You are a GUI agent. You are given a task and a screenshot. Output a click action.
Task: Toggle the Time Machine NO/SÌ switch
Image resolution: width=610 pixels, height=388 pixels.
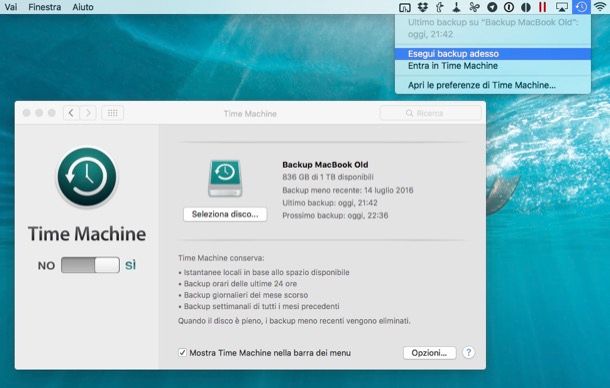tap(90, 265)
